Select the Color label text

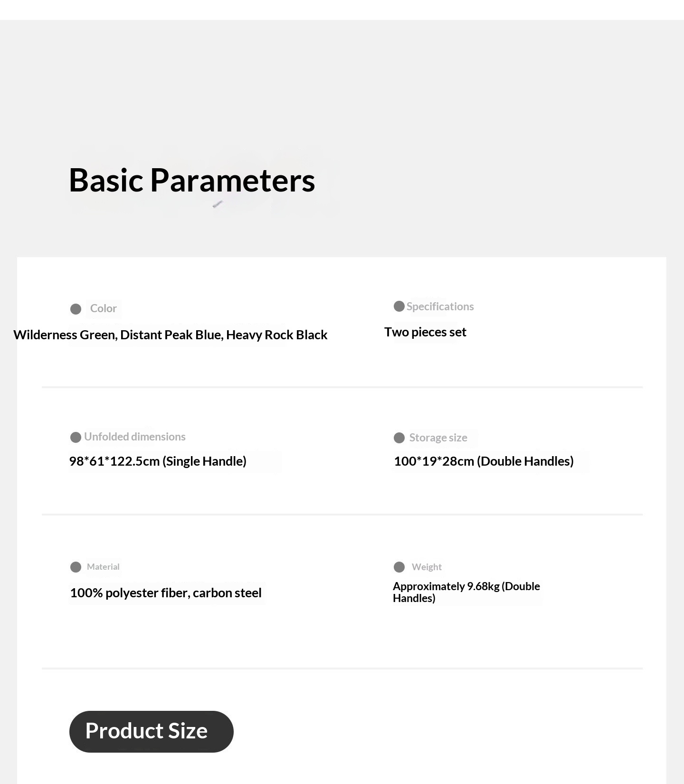click(x=103, y=309)
